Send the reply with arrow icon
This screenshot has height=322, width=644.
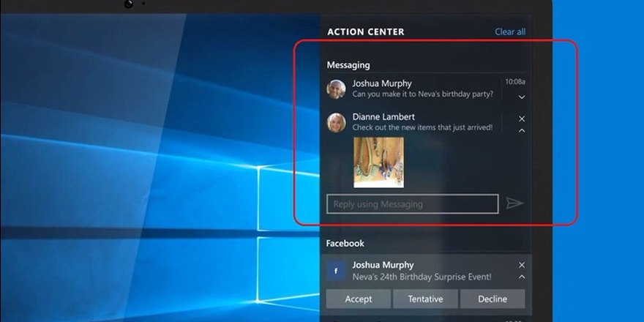tap(514, 203)
